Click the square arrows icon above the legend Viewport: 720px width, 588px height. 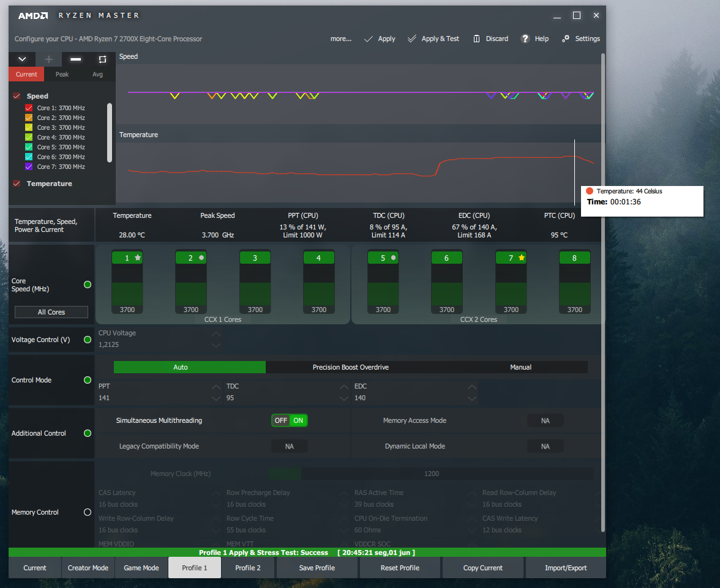[x=102, y=59]
